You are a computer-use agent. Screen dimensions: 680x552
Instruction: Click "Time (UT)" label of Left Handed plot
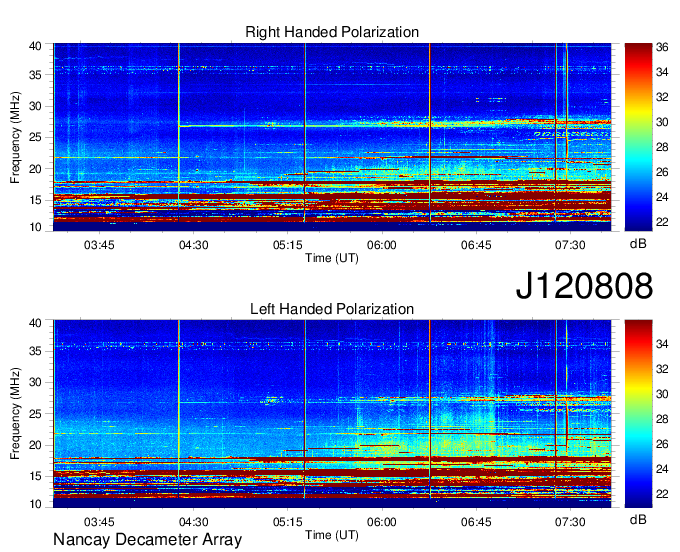[x=332, y=535]
